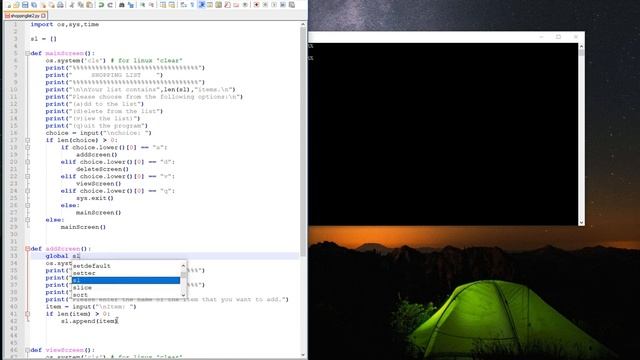Click the Paste clipboard icon
The width and height of the screenshot is (640, 360).
coord(89,5)
